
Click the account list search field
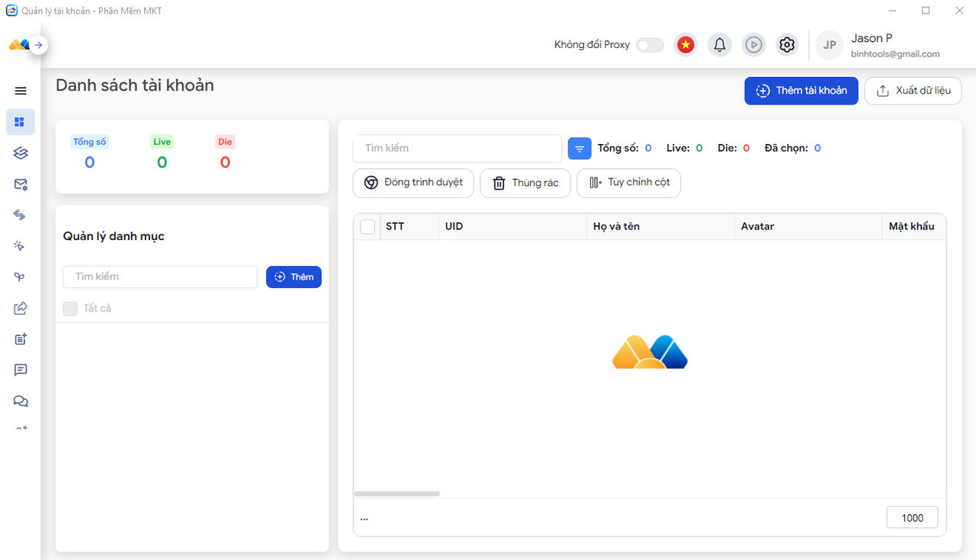(457, 149)
